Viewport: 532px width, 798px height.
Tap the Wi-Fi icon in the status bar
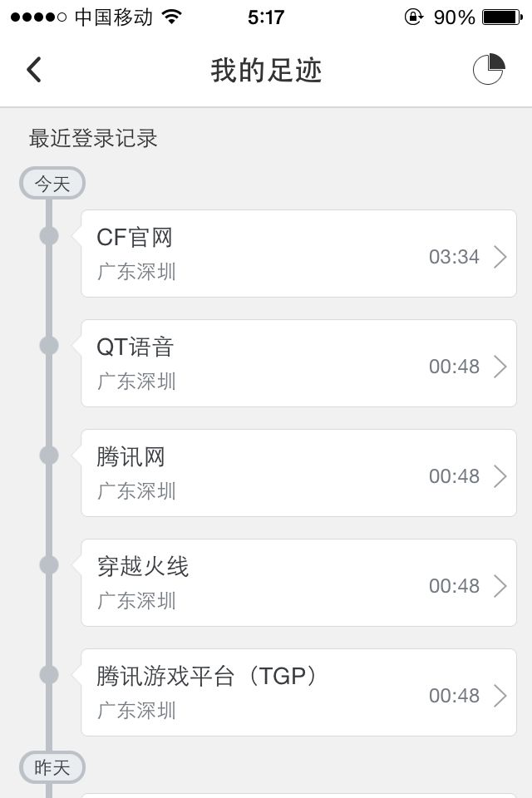coord(171,17)
